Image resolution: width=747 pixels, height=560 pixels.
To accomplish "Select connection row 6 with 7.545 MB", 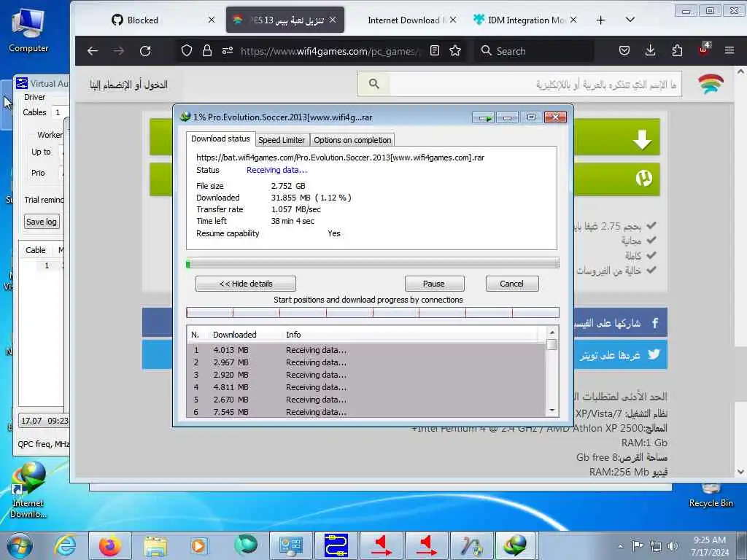I will tap(366, 412).
